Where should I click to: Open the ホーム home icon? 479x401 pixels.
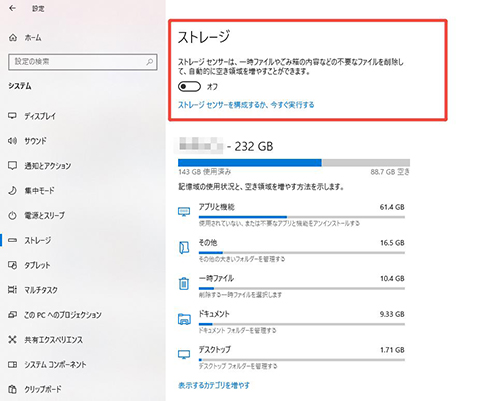[x=13, y=38]
